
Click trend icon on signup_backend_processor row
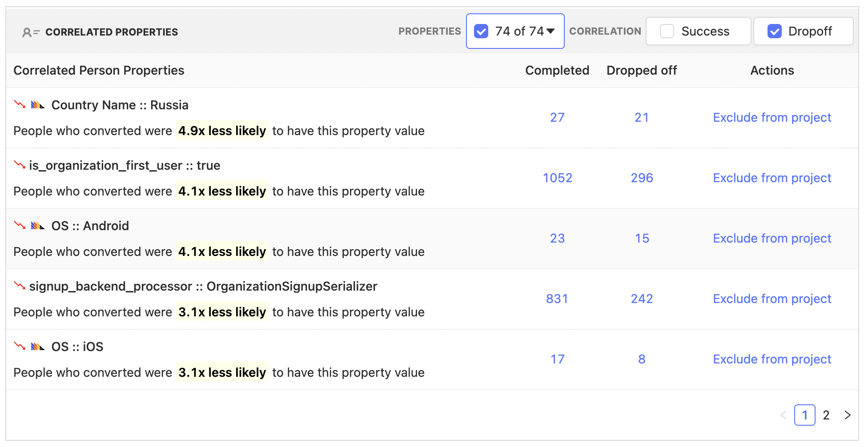point(19,286)
